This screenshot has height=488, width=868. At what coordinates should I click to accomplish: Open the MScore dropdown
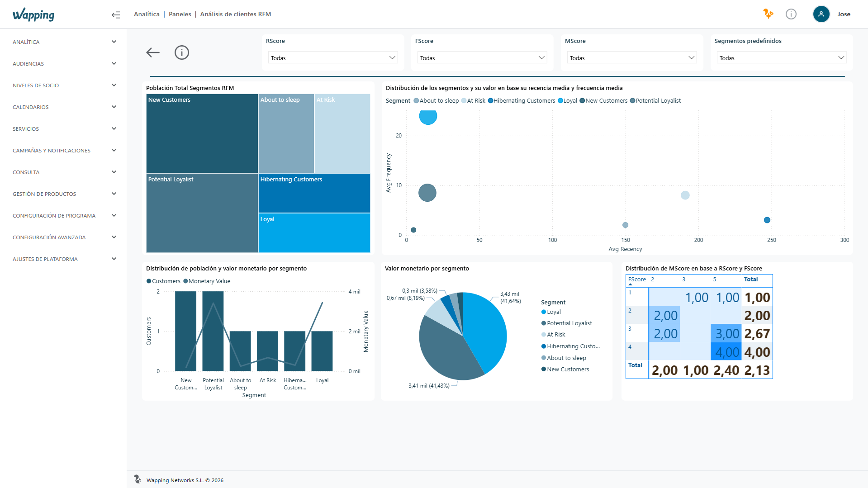632,58
